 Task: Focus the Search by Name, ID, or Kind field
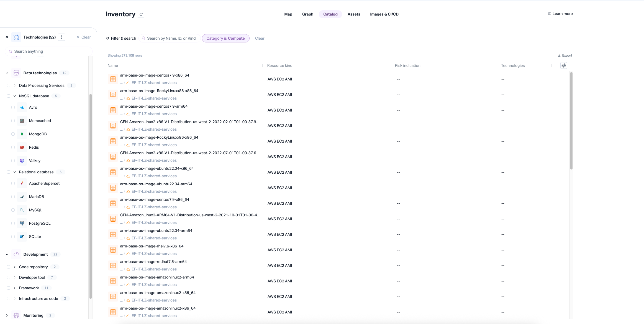point(171,38)
